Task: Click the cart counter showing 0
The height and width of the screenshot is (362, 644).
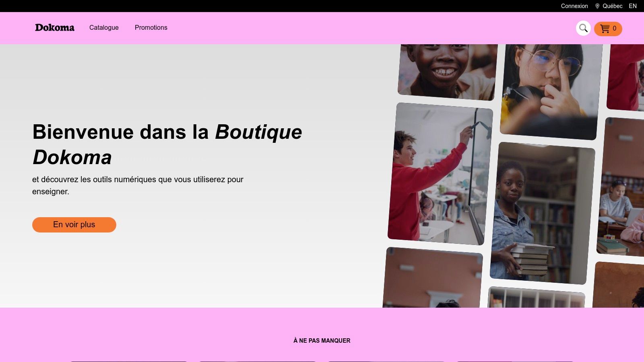Action: (615, 29)
